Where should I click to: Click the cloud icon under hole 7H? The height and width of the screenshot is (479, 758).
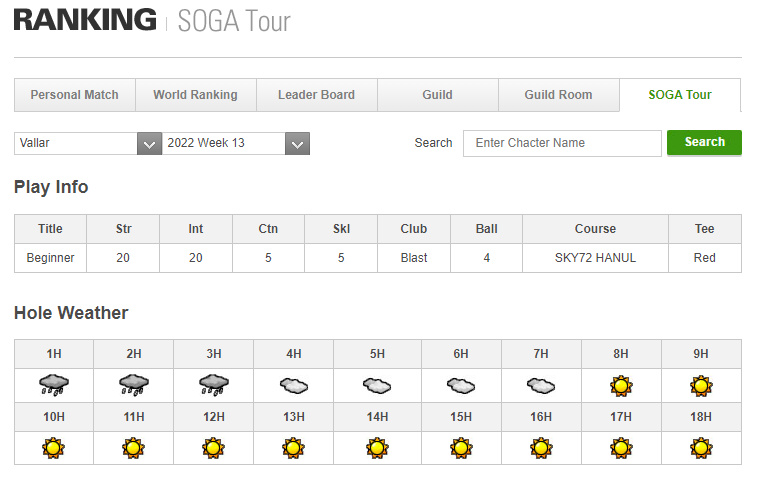pyautogui.click(x=541, y=385)
